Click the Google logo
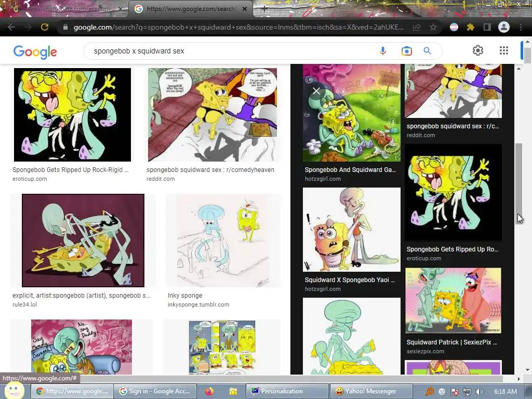Viewport: 532px width, 399px height. 35,52
